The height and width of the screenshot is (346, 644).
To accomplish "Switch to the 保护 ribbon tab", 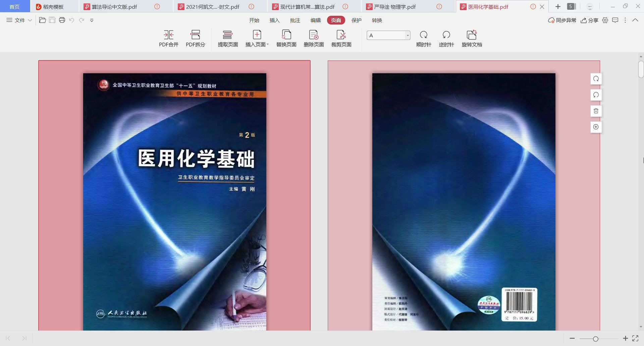I will [356, 20].
